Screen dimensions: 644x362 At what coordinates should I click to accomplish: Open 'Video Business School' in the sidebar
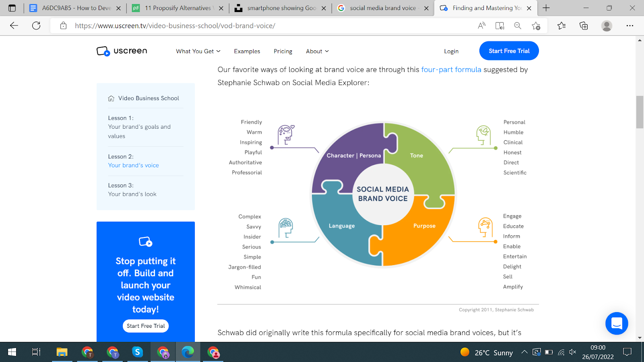144,98
